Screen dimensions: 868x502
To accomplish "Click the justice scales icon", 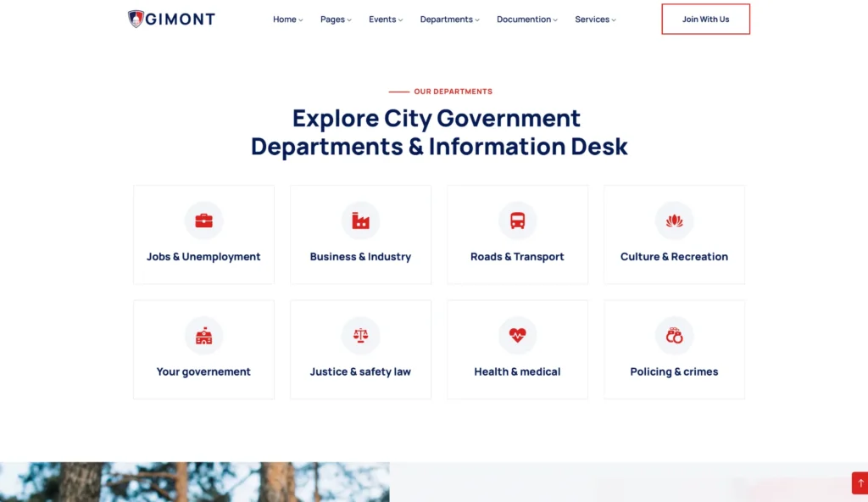I will (x=360, y=336).
